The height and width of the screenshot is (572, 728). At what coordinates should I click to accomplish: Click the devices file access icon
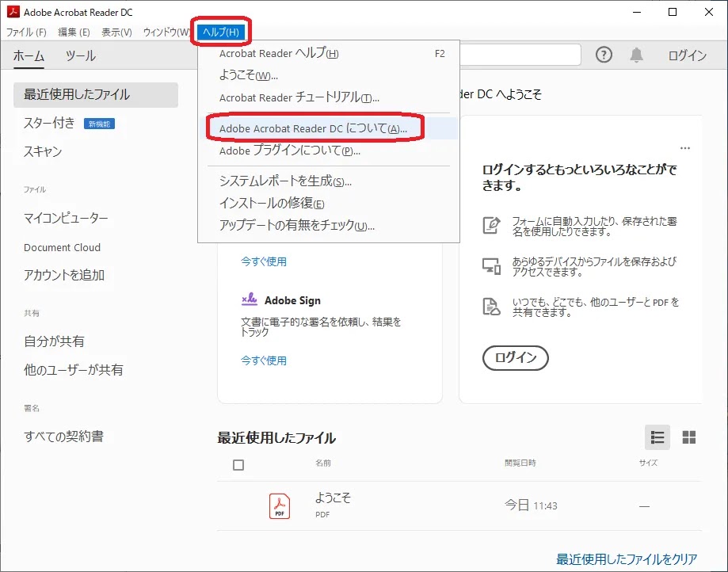tap(491, 266)
